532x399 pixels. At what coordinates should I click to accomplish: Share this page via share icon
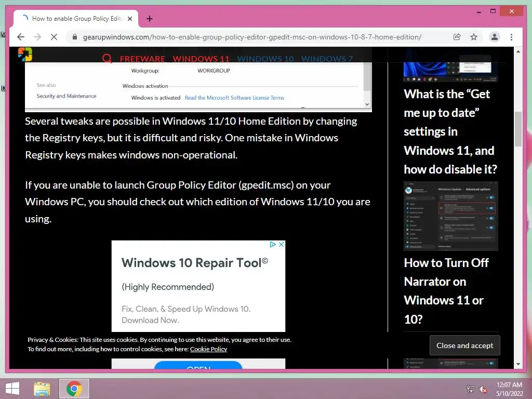(x=457, y=37)
